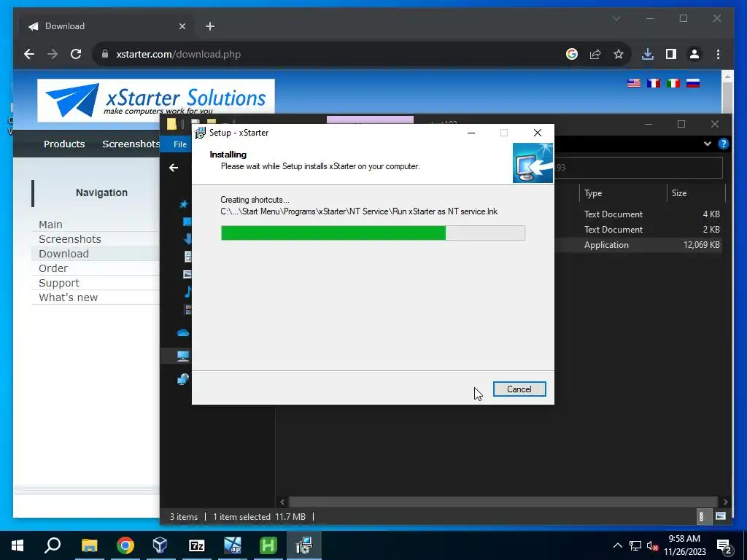The height and width of the screenshot is (560, 747).
Task: Open File Explorer help icon
Action: click(x=723, y=144)
